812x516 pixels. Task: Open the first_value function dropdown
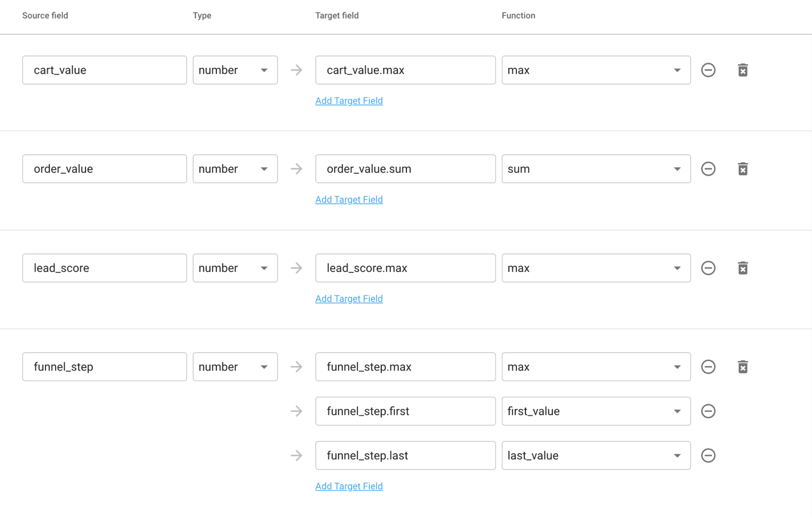point(596,411)
